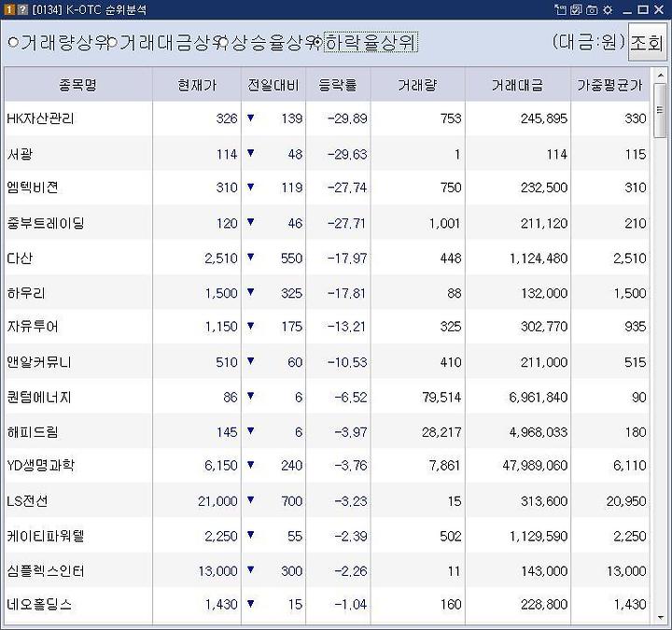Select the 하락율상위 radio option
This screenshot has width=672, height=630.
tap(366, 42)
